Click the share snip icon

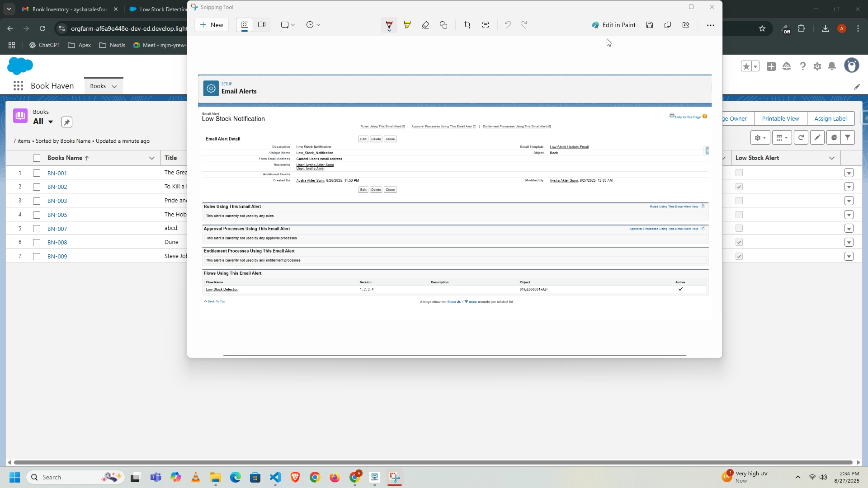(686, 25)
